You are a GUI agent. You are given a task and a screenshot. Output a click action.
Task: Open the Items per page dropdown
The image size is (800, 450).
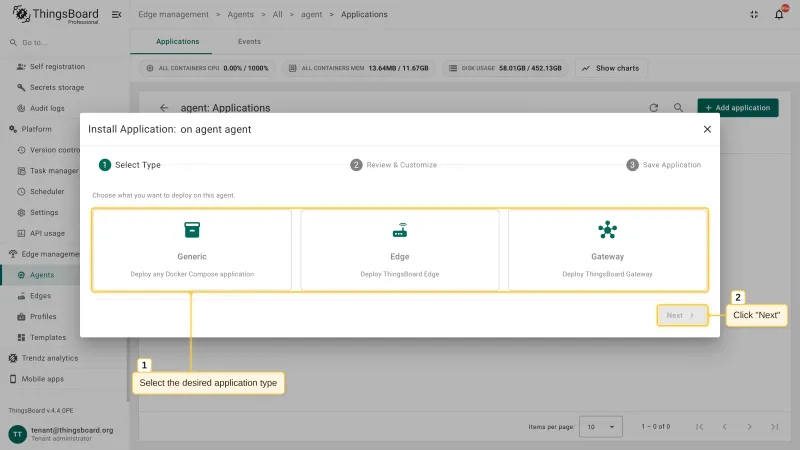(601, 427)
